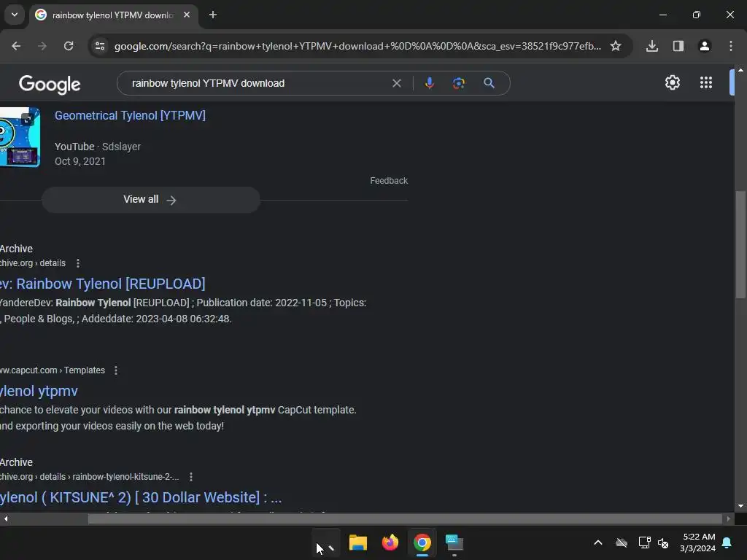The height and width of the screenshot is (560, 747).
Task: Open Chrome profile avatar
Action: pos(705,46)
